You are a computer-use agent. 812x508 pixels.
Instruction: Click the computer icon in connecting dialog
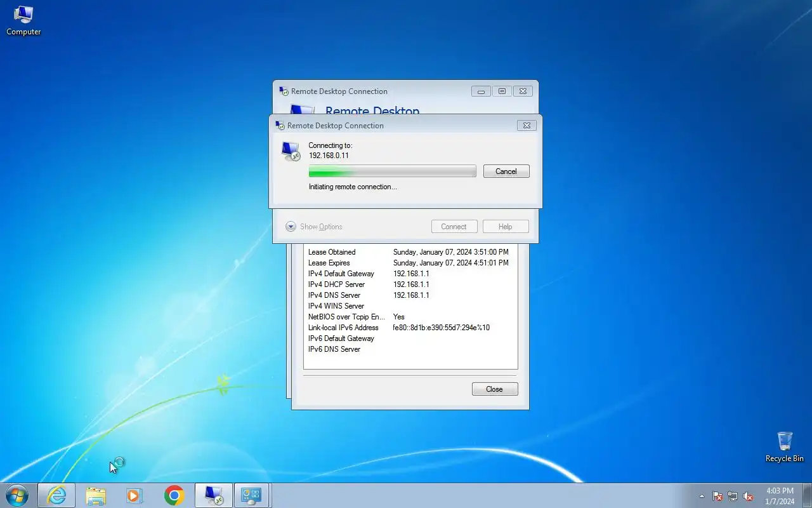coord(291,151)
